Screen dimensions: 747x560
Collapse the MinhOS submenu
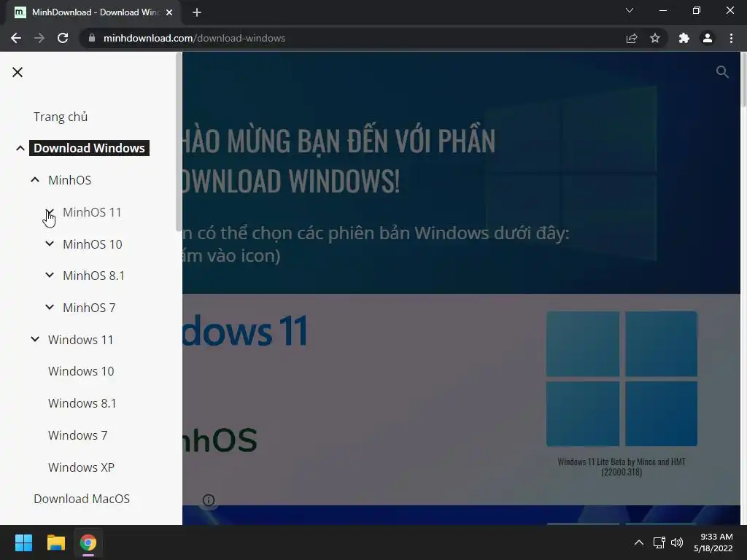coord(35,180)
